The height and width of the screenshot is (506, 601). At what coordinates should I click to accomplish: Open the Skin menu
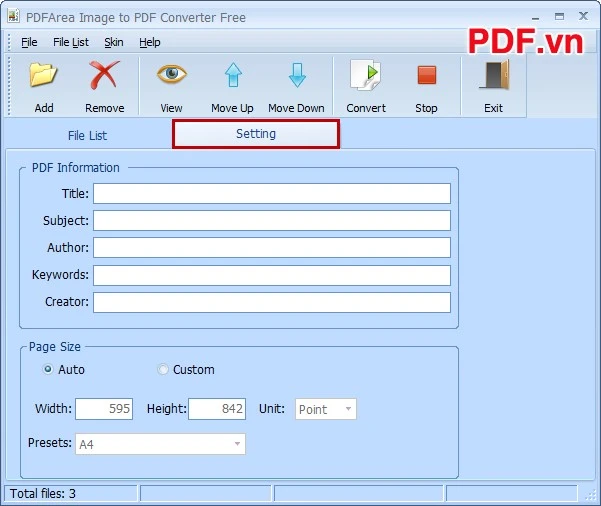tap(114, 42)
